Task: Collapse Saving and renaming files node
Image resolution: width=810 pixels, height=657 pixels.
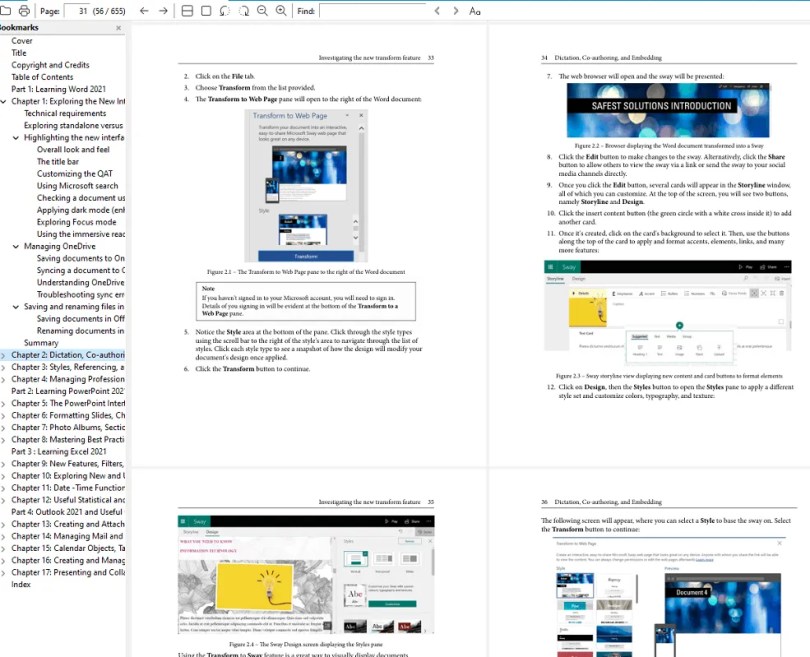Action: [x=15, y=307]
